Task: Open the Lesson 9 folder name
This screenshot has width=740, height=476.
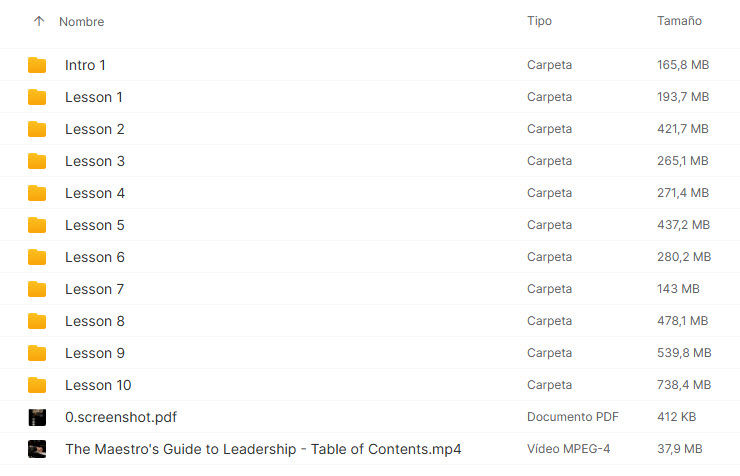Action: pos(95,353)
